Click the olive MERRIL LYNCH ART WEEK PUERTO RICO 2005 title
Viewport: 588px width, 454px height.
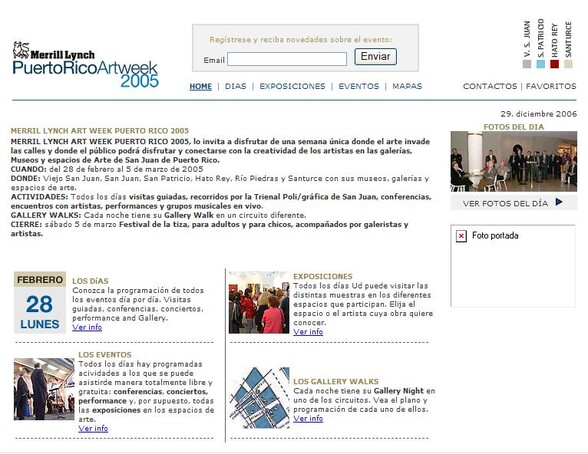[100, 131]
